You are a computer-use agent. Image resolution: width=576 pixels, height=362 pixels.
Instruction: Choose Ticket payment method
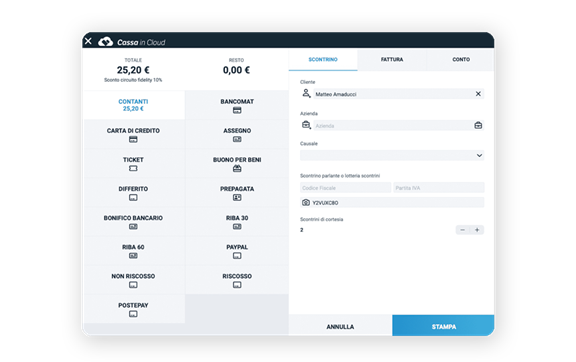coord(133,164)
